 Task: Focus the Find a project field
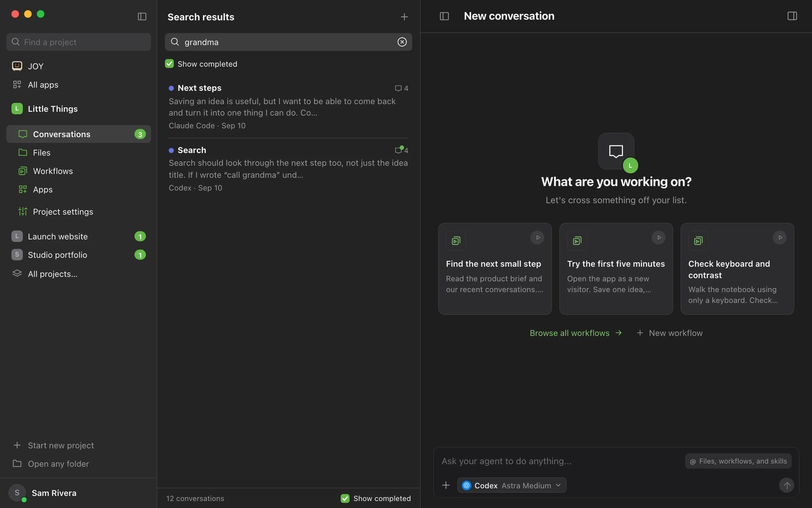(x=79, y=42)
